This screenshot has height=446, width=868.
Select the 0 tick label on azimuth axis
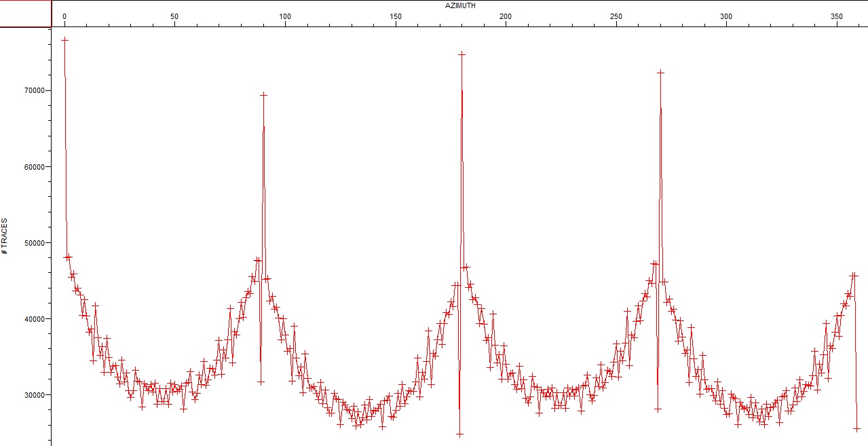tap(64, 16)
